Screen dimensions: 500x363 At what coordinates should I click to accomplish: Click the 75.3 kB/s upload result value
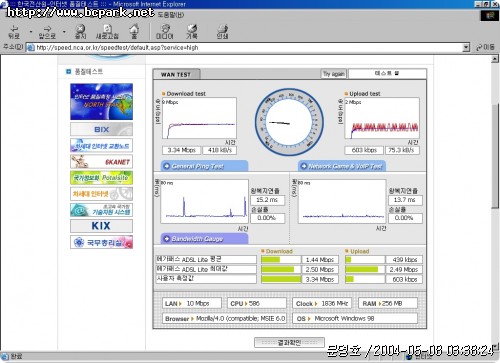(x=402, y=150)
